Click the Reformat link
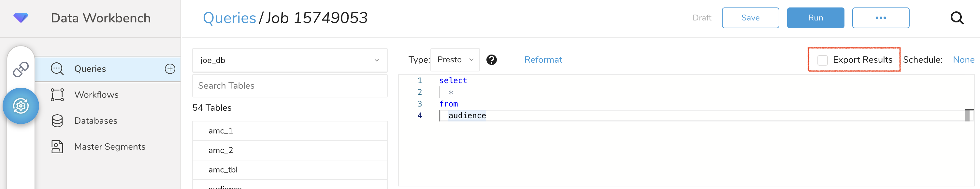980x189 pixels. tap(543, 60)
